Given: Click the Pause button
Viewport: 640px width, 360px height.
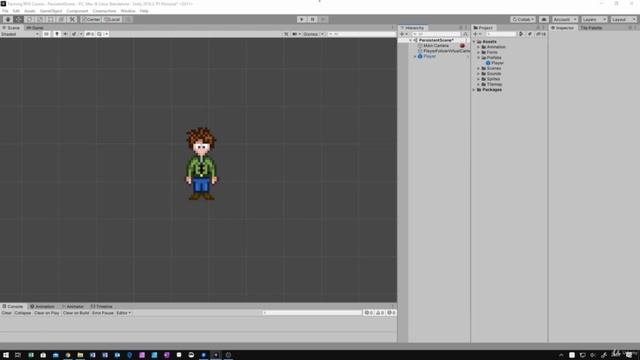Looking at the screenshot, I should [x=312, y=19].
